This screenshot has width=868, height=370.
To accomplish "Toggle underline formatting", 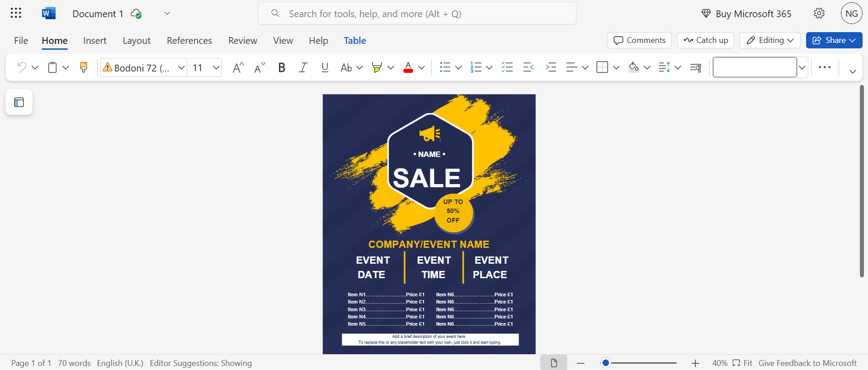I will (x=325, y=67).
